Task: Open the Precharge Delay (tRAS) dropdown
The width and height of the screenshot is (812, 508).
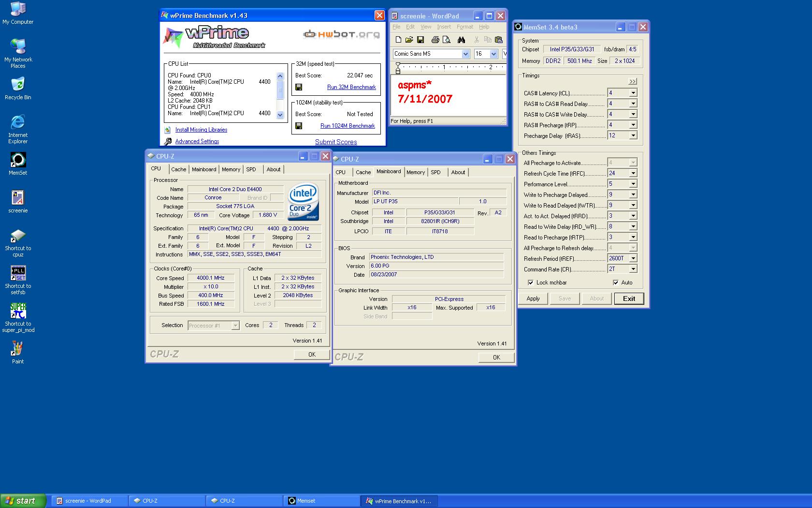Action: [x=633, y=135]
